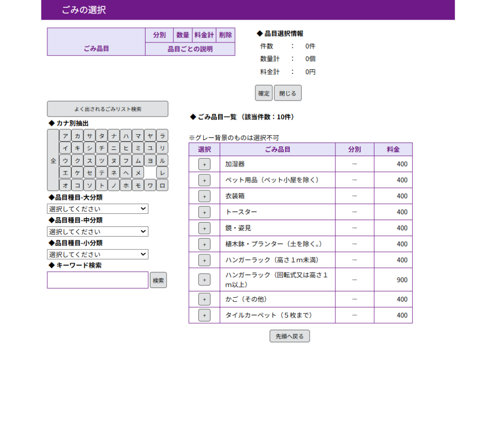Filter items by kana ロ

[x=162, y=185]
